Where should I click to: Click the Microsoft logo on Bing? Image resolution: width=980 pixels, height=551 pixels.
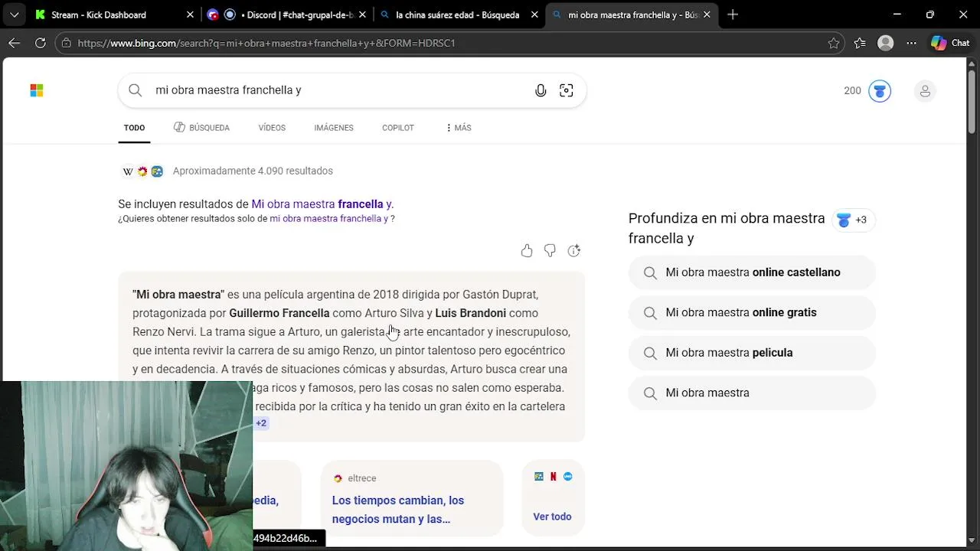(37, 90)
